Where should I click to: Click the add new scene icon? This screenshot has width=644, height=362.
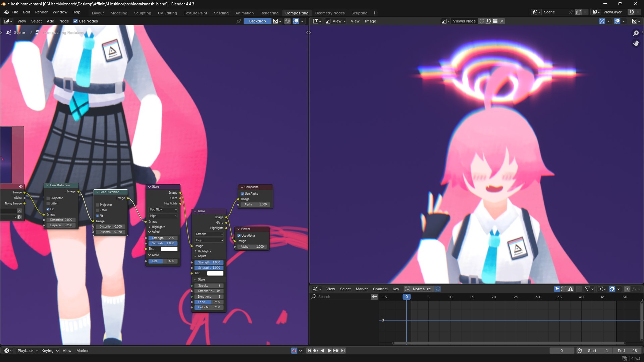tap(579, 12)
